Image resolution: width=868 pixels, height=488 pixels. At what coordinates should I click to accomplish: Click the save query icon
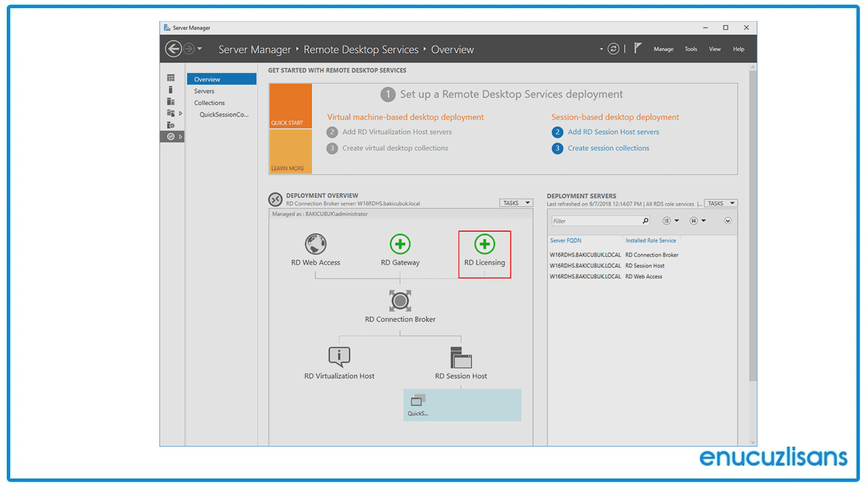pos(694,221)
